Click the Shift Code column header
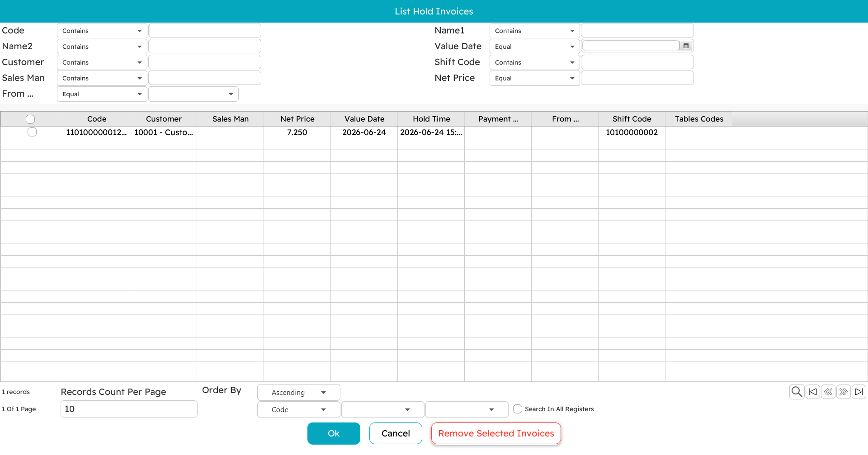This screenshot has height=455, width=868. coord(632,119)
